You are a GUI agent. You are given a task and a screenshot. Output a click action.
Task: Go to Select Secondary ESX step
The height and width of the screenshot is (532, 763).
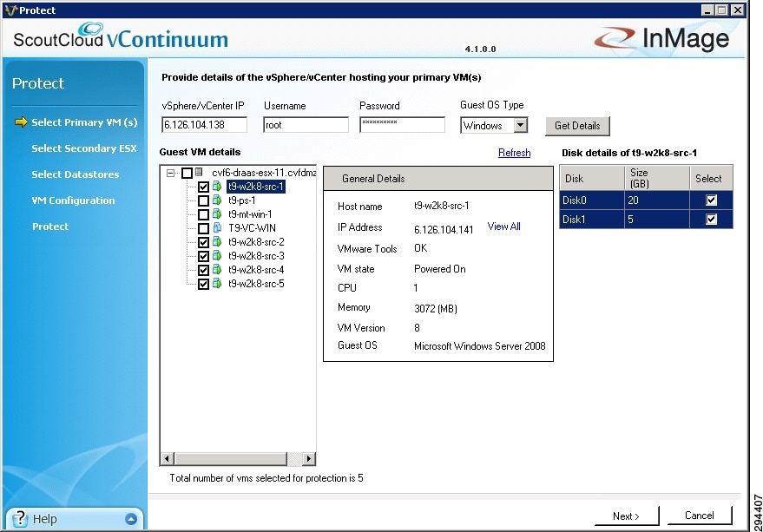point(83,148)
